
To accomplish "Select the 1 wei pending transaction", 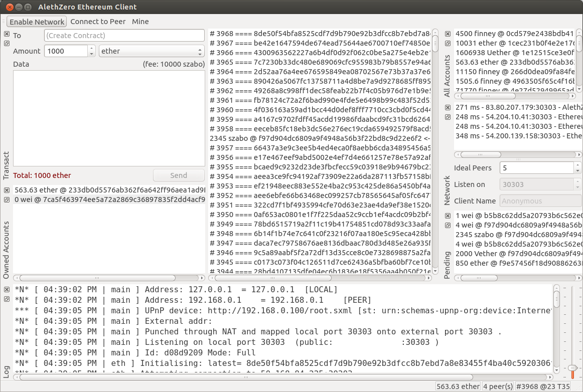I will [x=518, y=216].
